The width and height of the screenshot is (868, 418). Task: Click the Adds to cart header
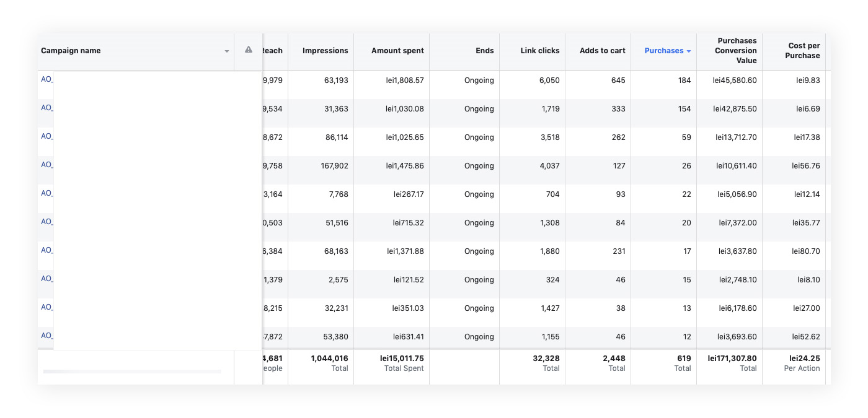[x=602, y=51]
